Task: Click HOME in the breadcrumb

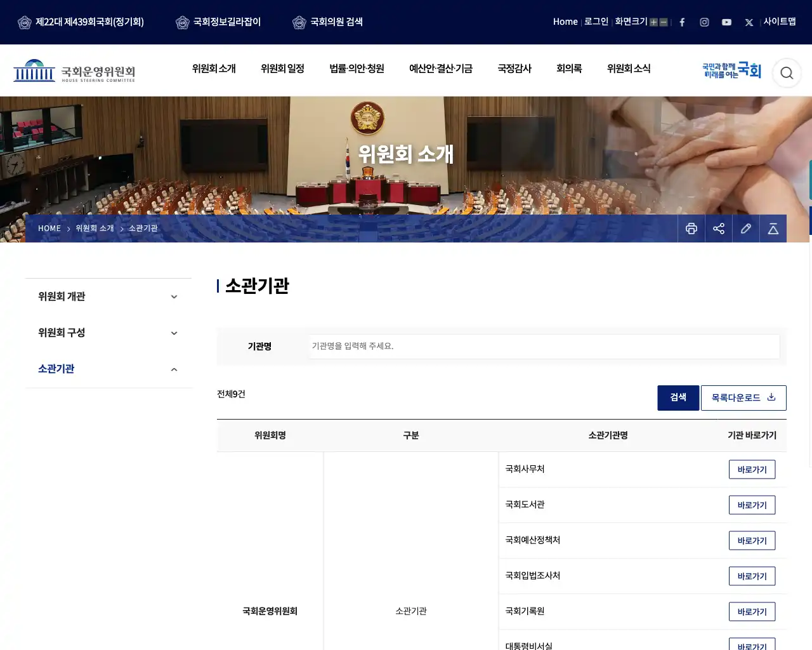Action: (x=49, y=229)
